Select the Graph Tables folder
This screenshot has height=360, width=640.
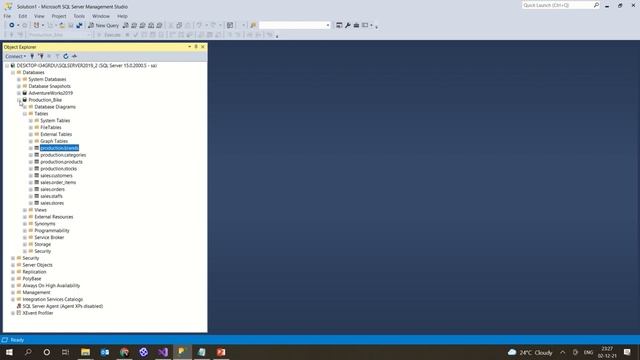click(x=54, y=141)
